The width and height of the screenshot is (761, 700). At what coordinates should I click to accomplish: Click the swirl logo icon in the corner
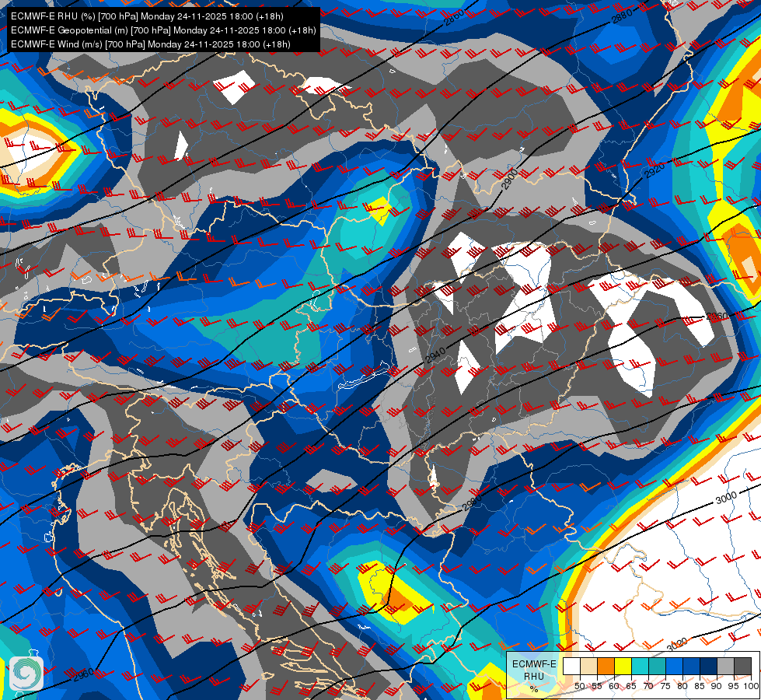[x=26, y=674]
